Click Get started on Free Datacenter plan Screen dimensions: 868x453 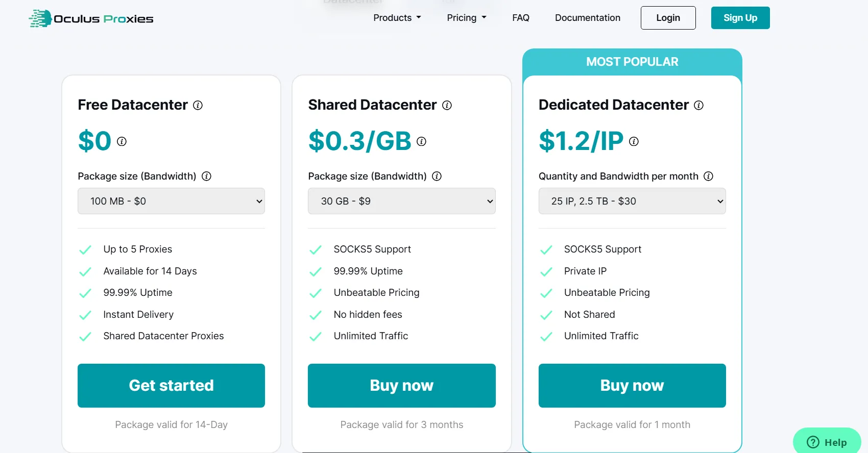click(171, 386)
